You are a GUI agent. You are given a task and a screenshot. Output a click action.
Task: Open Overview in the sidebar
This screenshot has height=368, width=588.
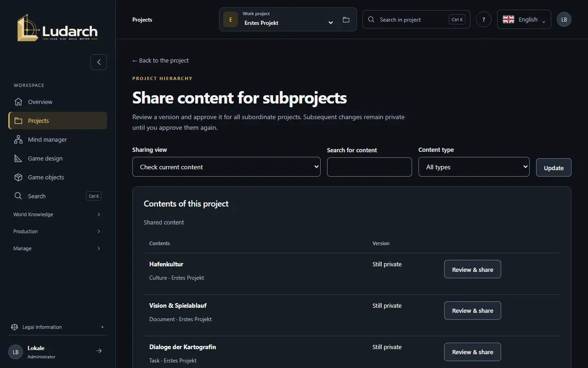57,102
